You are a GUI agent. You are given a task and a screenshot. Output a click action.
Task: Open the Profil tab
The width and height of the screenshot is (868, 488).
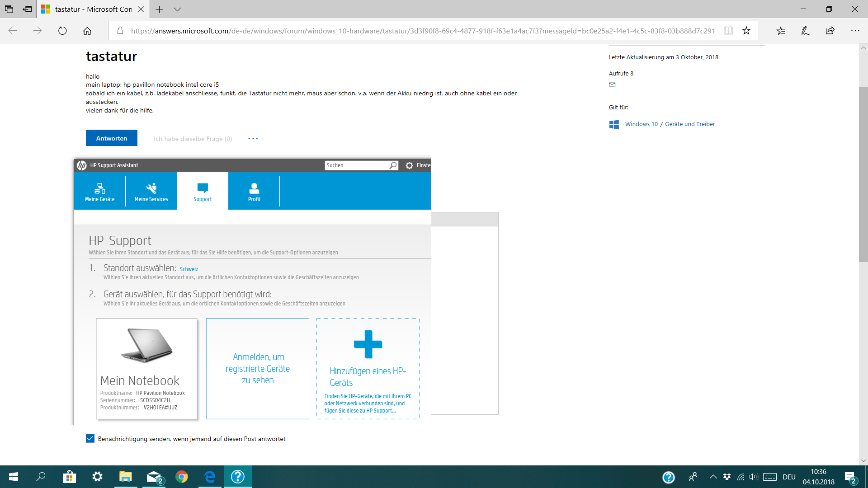click(254, 192)
